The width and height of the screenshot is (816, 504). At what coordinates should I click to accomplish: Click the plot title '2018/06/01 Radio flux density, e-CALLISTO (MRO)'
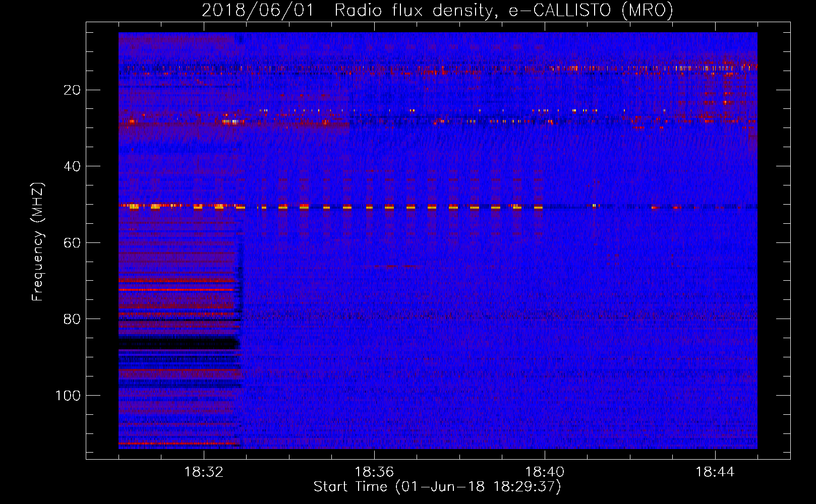(437, 10)
